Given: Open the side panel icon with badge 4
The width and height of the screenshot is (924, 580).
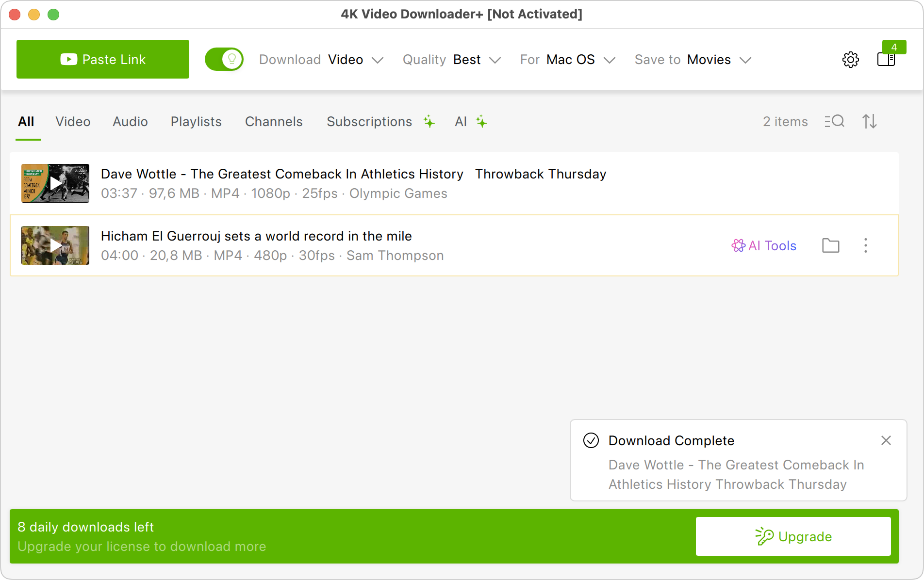Looking at the screenshot, I should point(887,59).
